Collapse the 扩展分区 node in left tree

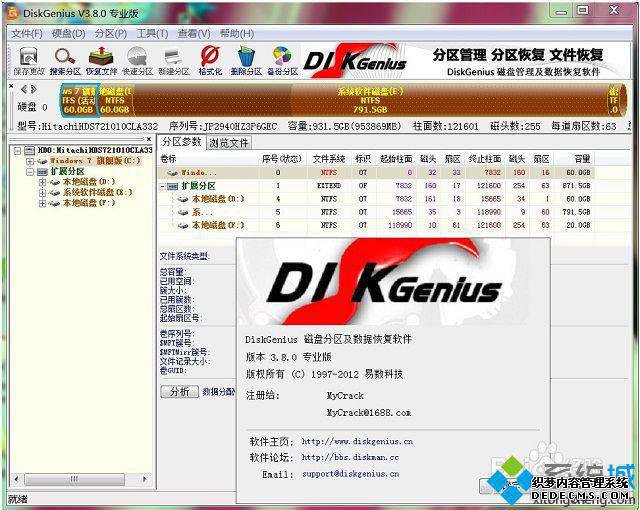pos(30,172)
